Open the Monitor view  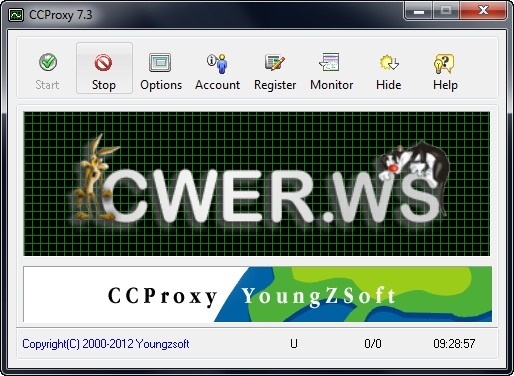332,68
